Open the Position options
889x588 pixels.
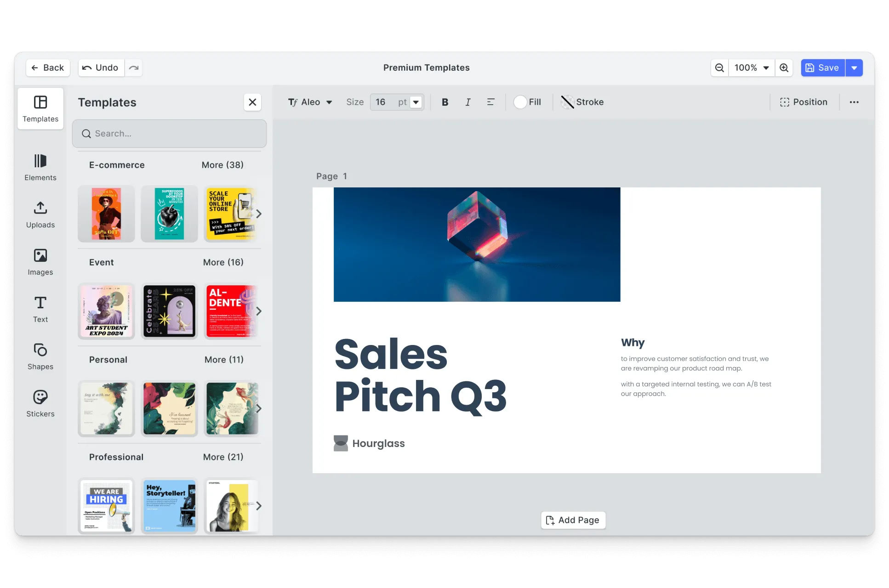(804, 102)
